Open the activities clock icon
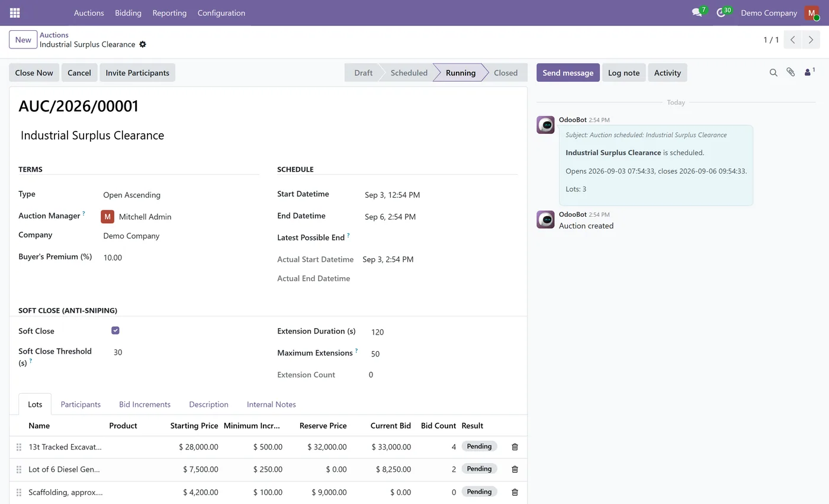This screenshot has height=504, width=829. click(x=722, y=12)
